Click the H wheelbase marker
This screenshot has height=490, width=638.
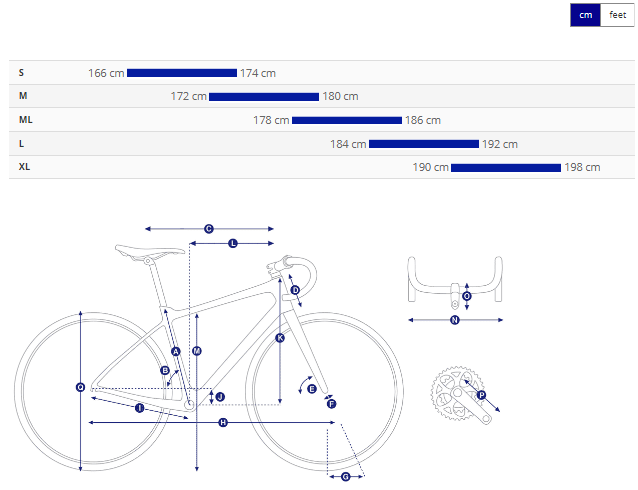pyautogui.click(x=223, y=423)
